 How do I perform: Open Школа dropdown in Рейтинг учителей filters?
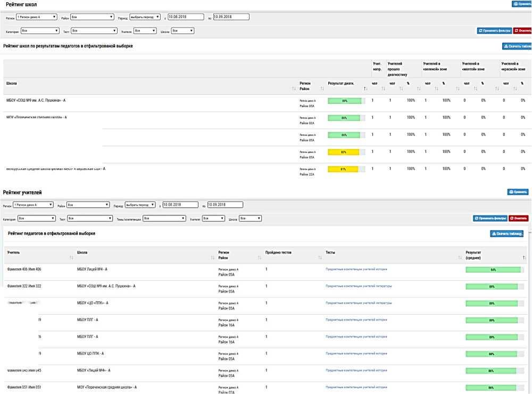pos(250,218)
